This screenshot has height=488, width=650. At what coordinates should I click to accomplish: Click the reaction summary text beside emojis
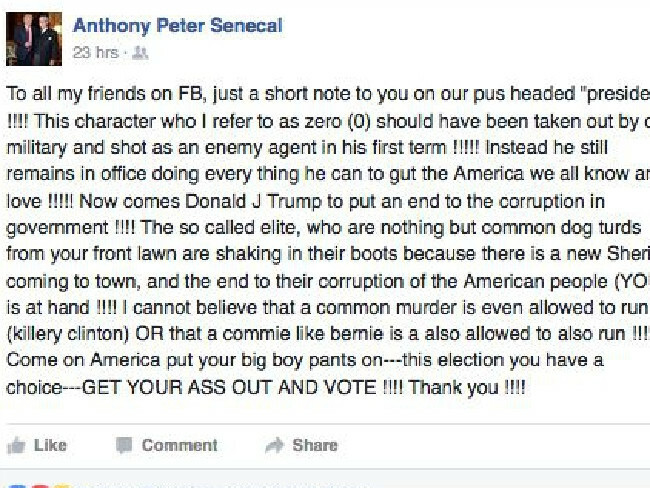200,484
